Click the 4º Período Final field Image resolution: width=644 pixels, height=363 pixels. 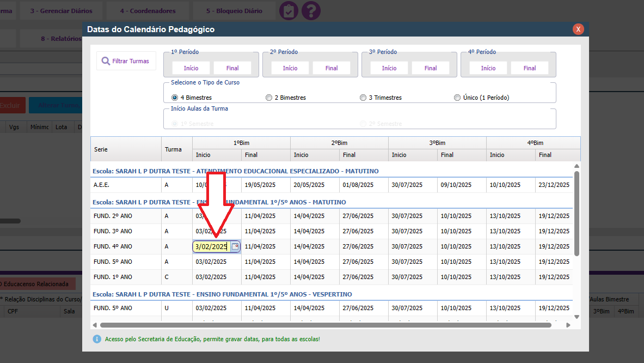click(530, 68)
